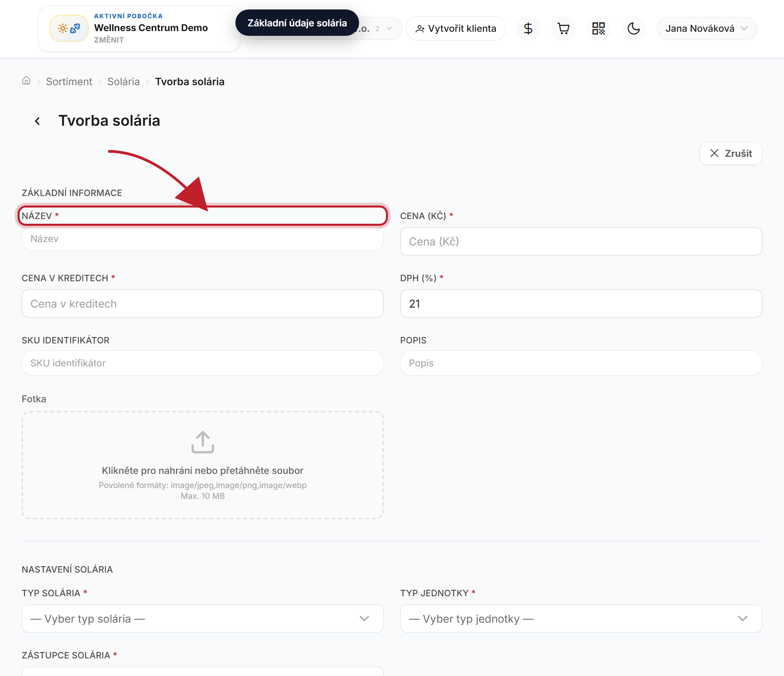The height and width of the screenshot is (676, 784).
Task: Click the photo upload drop zone
Action: (203, 465)
